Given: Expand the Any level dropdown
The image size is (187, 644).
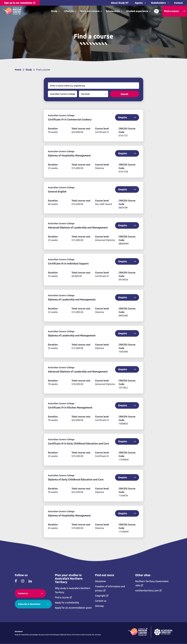Looking at the screenshot, I should tap(93, 94).
